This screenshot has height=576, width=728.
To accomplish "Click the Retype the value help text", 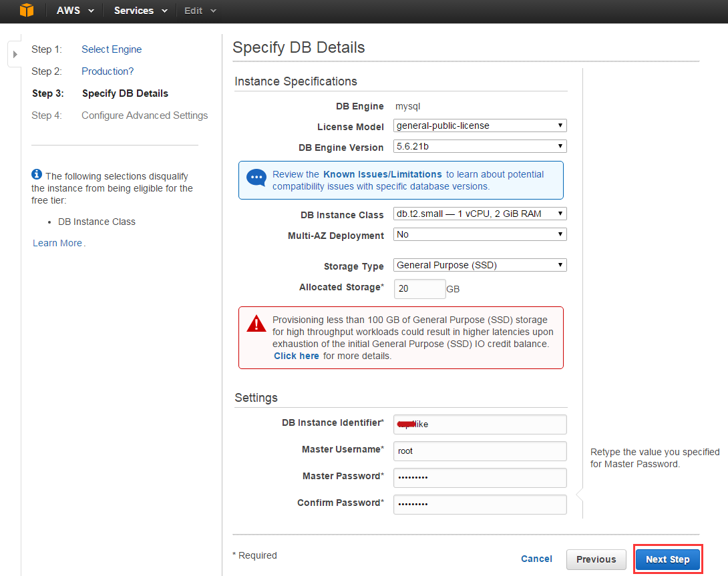I will click(x=655, y=458).
